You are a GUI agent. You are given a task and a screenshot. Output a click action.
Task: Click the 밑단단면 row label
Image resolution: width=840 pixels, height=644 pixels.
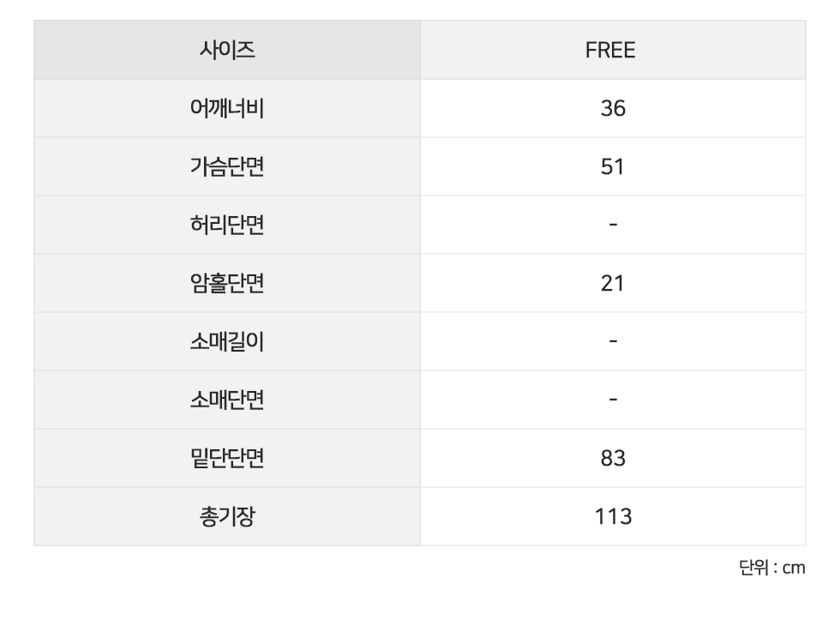[x=227, y=458]
